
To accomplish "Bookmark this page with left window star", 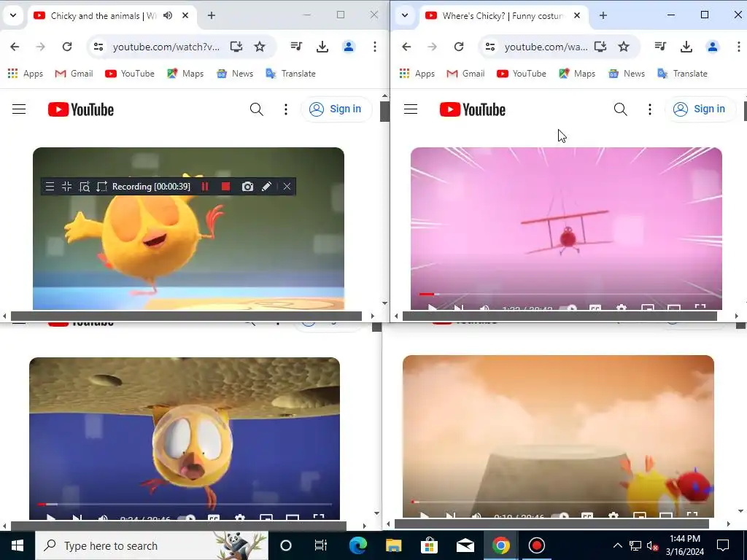I will pos(260,47).
